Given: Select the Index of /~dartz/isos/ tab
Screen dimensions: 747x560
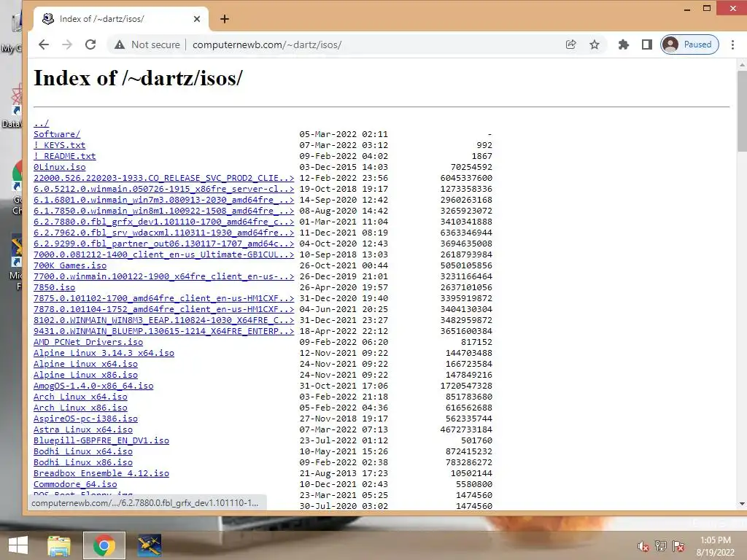Looking at the screenshot, I should click(121, 19).
